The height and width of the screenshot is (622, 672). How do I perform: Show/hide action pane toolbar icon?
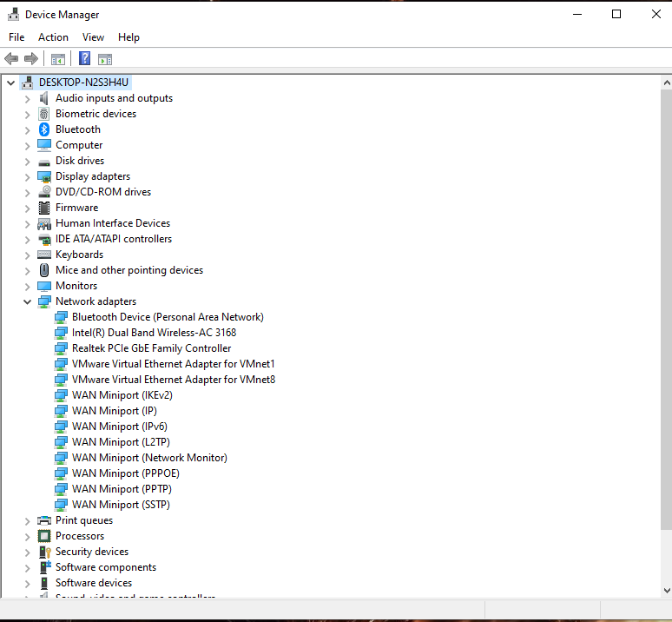tap(105, 59)
